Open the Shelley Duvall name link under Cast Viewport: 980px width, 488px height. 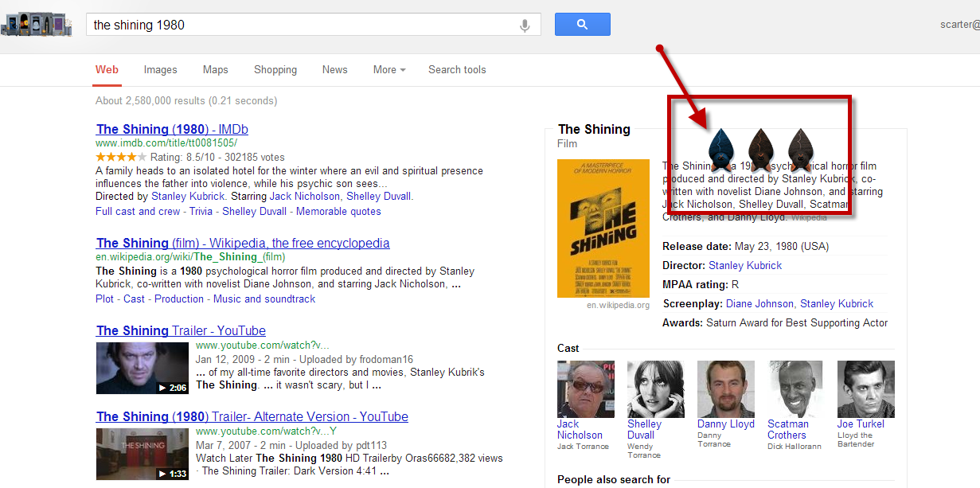[646, 429]
